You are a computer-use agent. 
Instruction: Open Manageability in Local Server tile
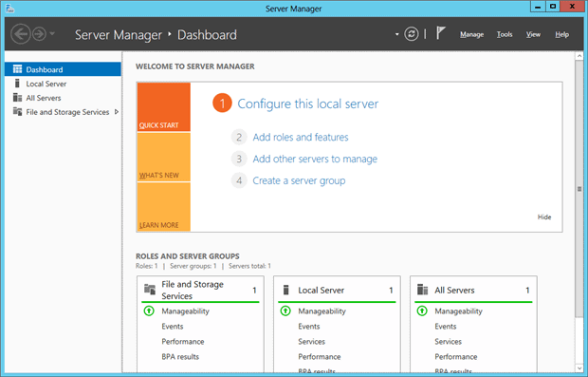pos(322,311)
